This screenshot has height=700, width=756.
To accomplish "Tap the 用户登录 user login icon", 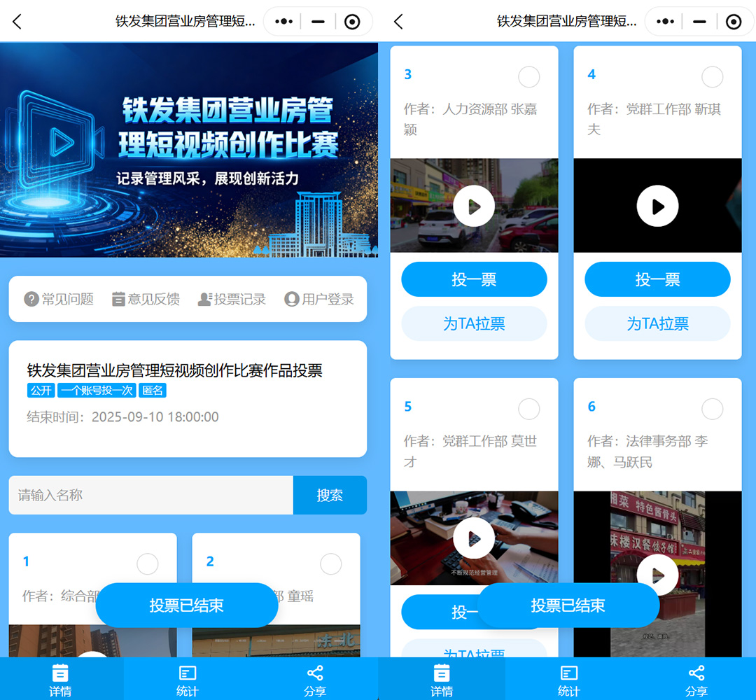I will [x=292, y=300].
